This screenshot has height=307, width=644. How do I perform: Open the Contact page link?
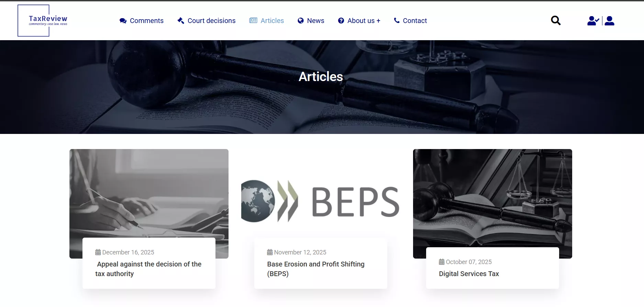pos(415,21)
